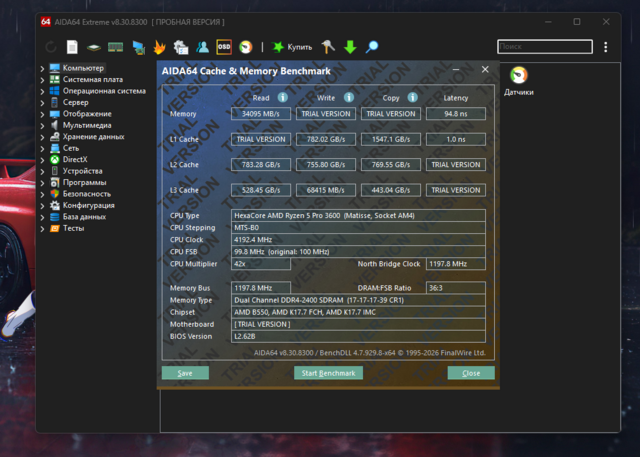Image resolution: width=640 pixels, height=457 pixels.
Task: Open the Датчики sensor icon in the content pane
Action: click(519, 75)
